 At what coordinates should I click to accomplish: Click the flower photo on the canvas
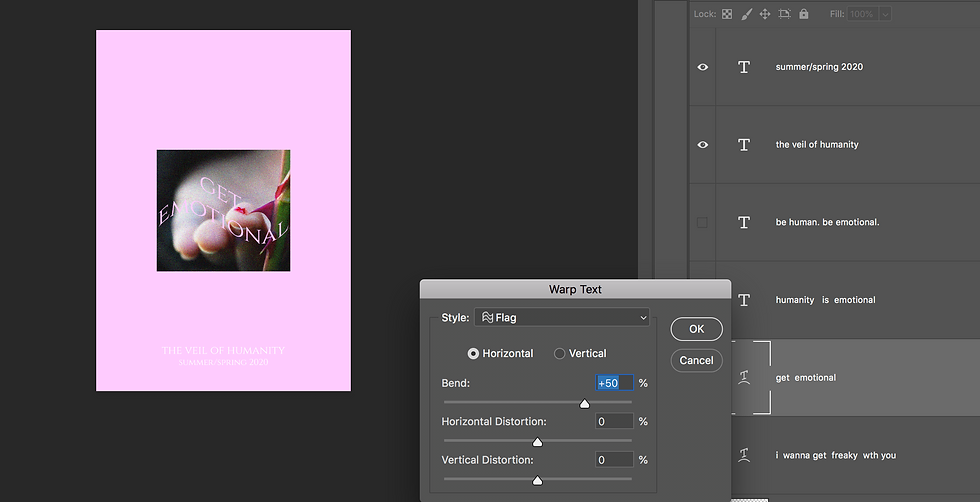click(223, 210)
